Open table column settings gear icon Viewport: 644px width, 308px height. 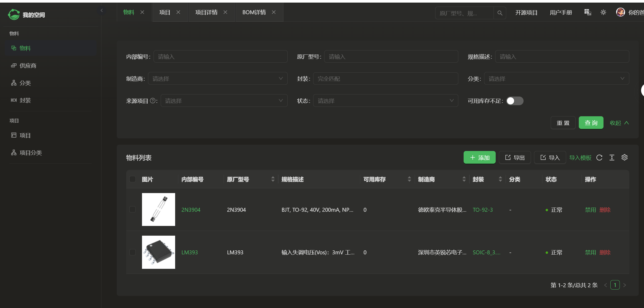(624, 158)
